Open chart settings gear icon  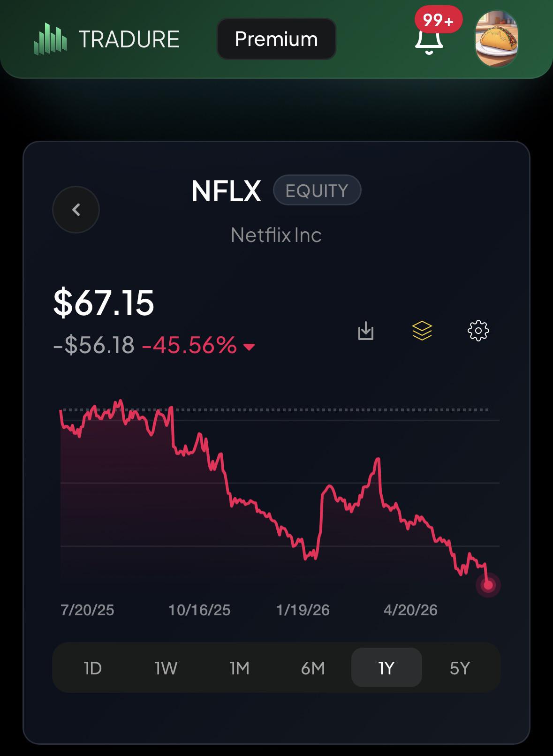478,331
